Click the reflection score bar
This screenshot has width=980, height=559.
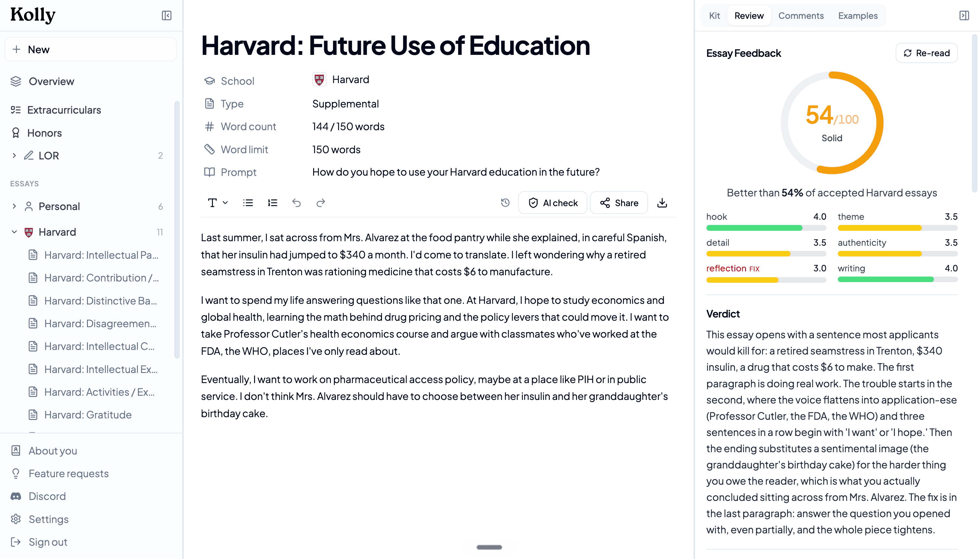tap(766, 280)
